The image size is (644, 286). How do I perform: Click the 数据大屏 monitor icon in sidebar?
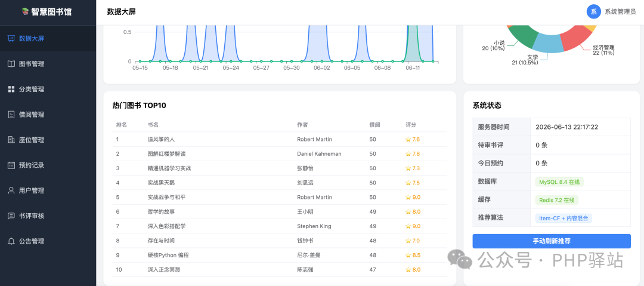coord(11,39)
